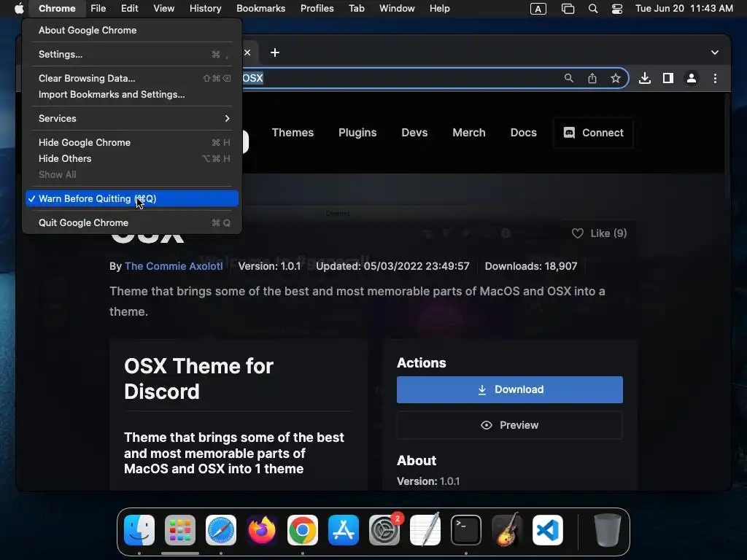This screenshot has width=747, height=560.
Task: Open TextEdit from the Dock
Action: tap(425, 530)
